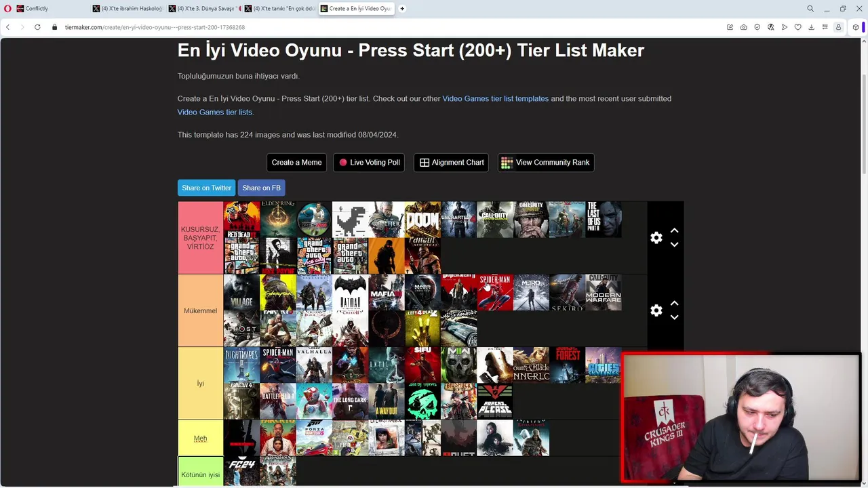Viewport: 868px width, 488px height.
Task: Select the FC24 cover in Kötünün iyisi
Action: [241, 472]
